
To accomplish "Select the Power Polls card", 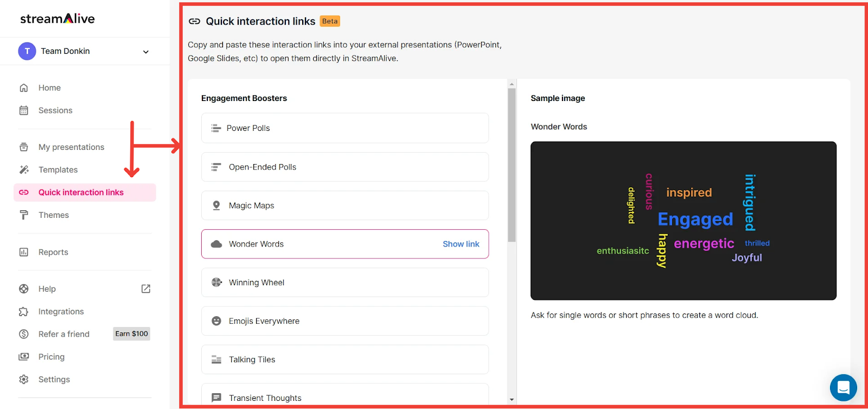I will [x=345, y=128].
